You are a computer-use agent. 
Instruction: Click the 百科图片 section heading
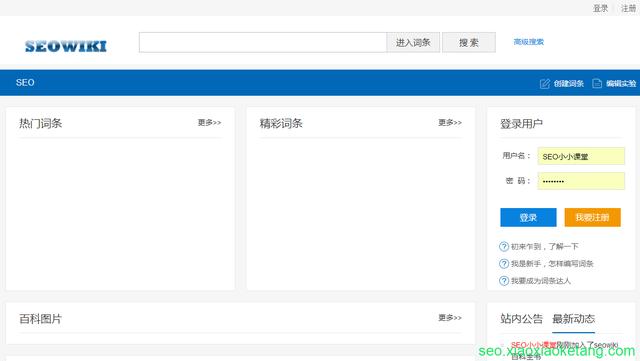[40, 319]
